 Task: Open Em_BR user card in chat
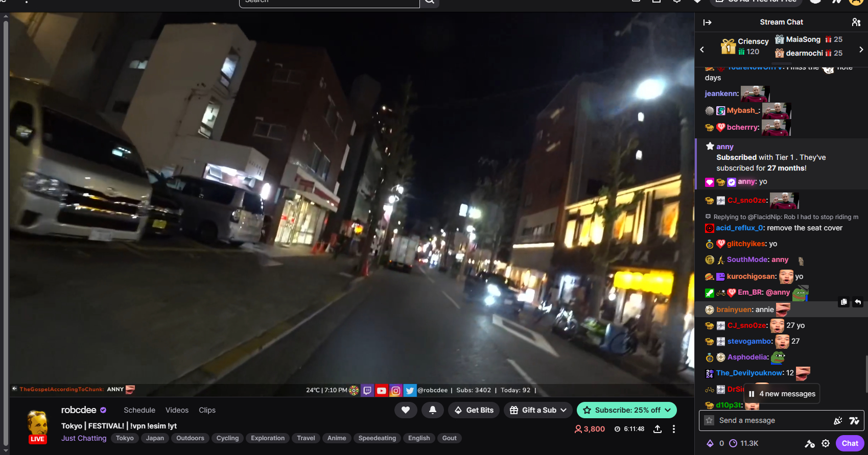pyautogui.click(x=750, y=292)
